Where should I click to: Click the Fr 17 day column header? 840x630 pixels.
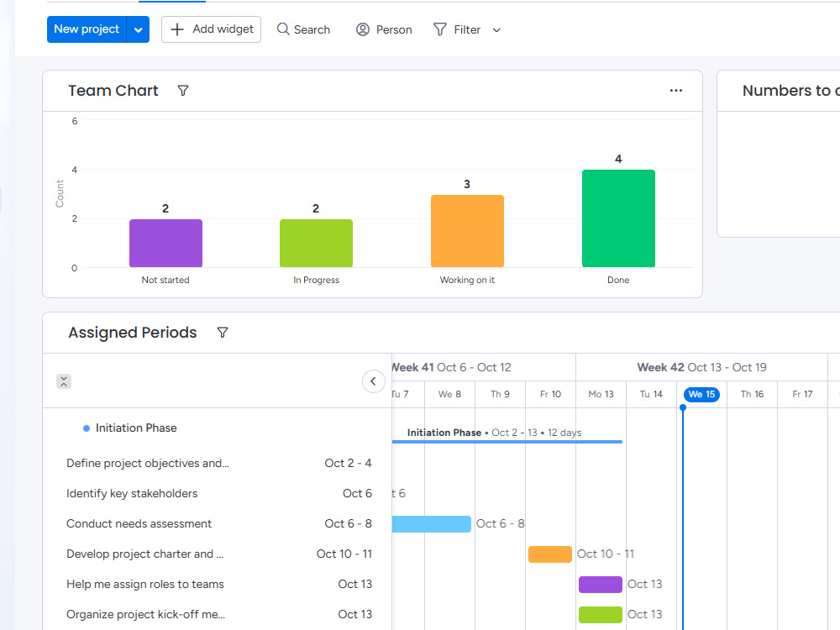point(802,394)
